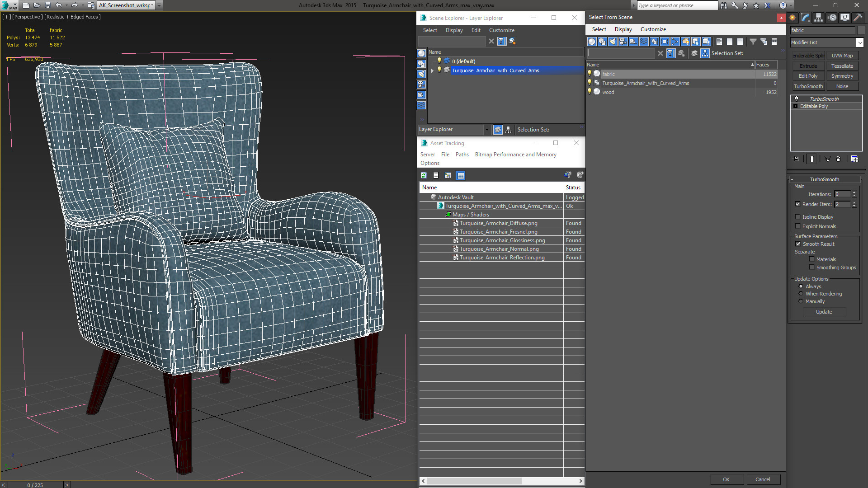Open Edit menu in Scene Explorer
The height and width of the screenshot is (488, 868).
click(x=476, y=30)
